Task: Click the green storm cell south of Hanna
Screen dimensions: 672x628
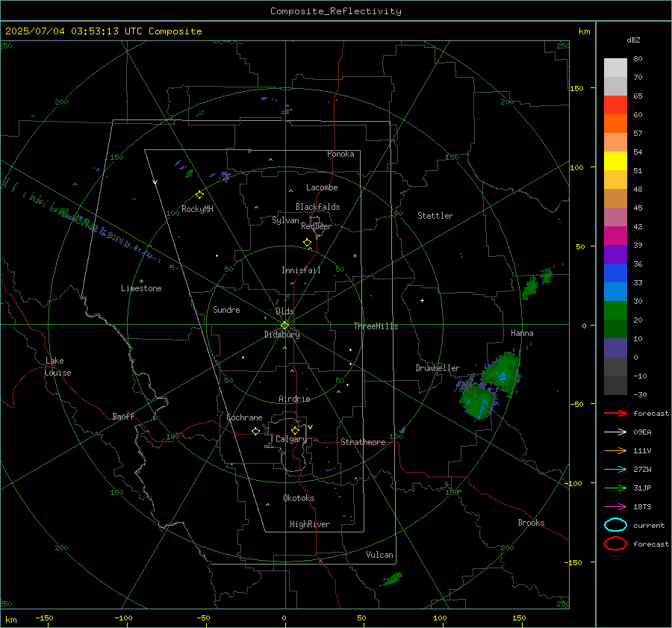Action: coord(502,373)
